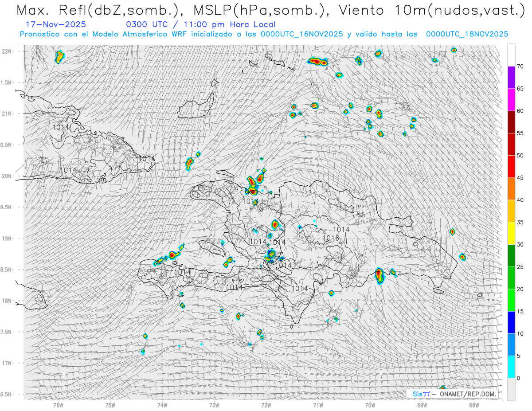532x411 pixels.
Task: Click the '18N' latitude label
Action: (6, 301)
